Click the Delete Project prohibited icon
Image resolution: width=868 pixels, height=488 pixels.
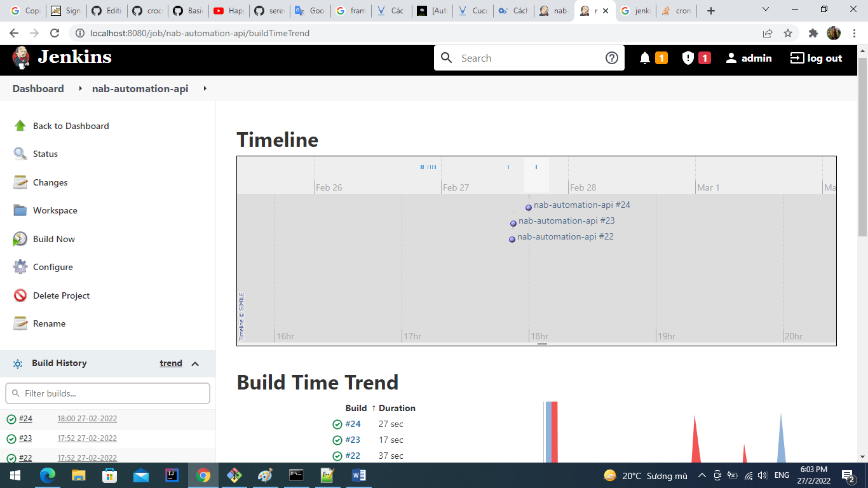coord(20,295)
